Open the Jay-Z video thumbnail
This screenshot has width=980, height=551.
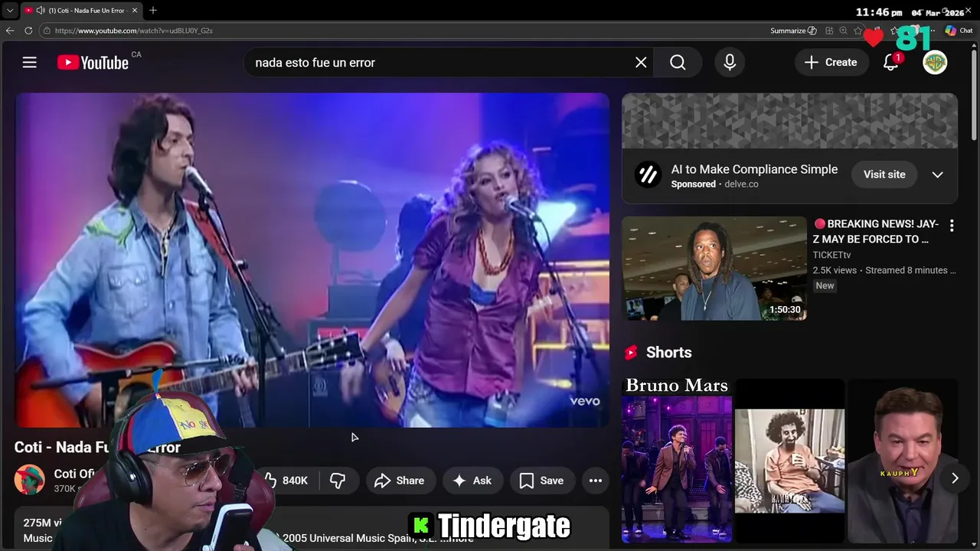coord(714,268)
